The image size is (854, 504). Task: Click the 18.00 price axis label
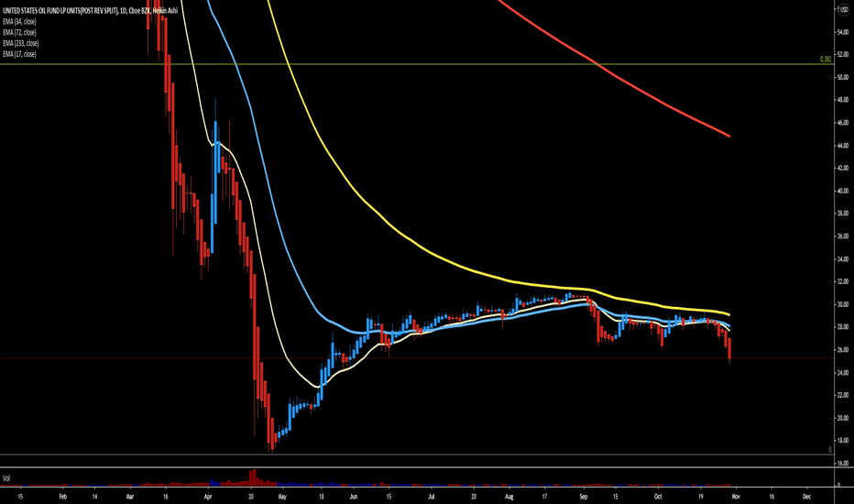843,440
